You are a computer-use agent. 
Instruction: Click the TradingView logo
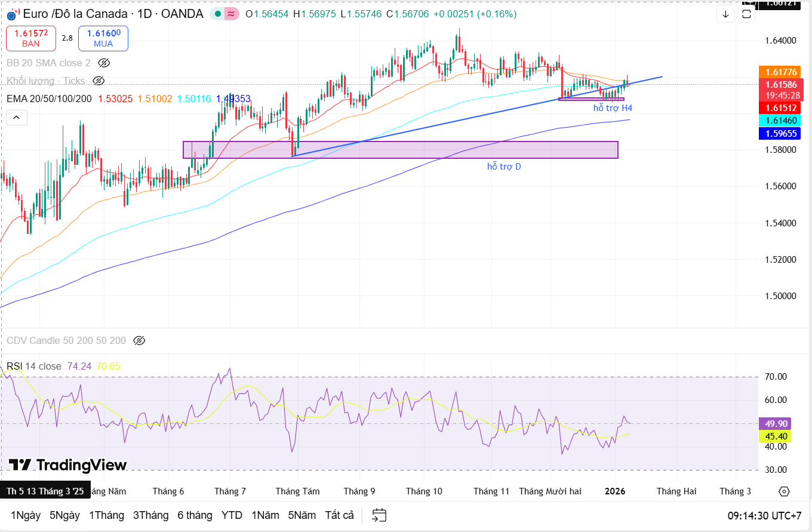coord(67,465)
